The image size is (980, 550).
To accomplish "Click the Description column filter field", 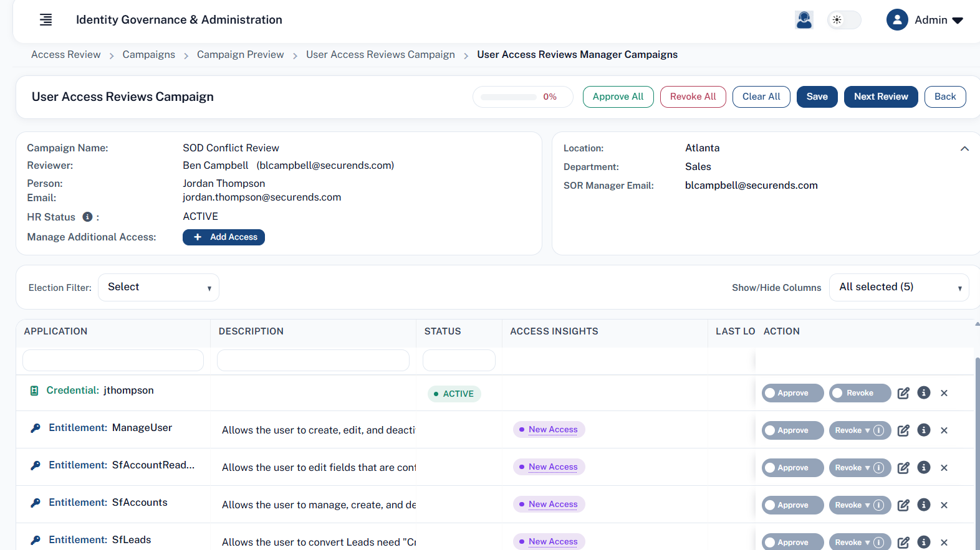I will click(313, 360).
